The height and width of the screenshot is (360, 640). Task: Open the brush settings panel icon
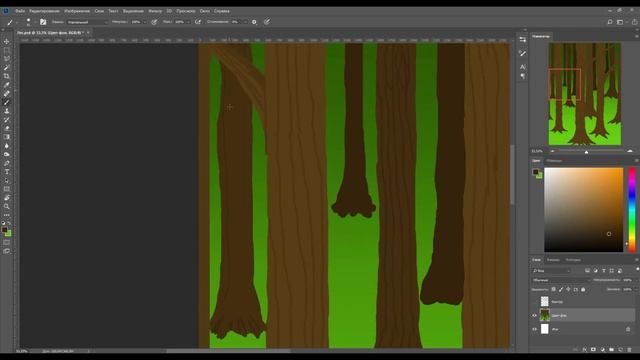tap(43, 22)
